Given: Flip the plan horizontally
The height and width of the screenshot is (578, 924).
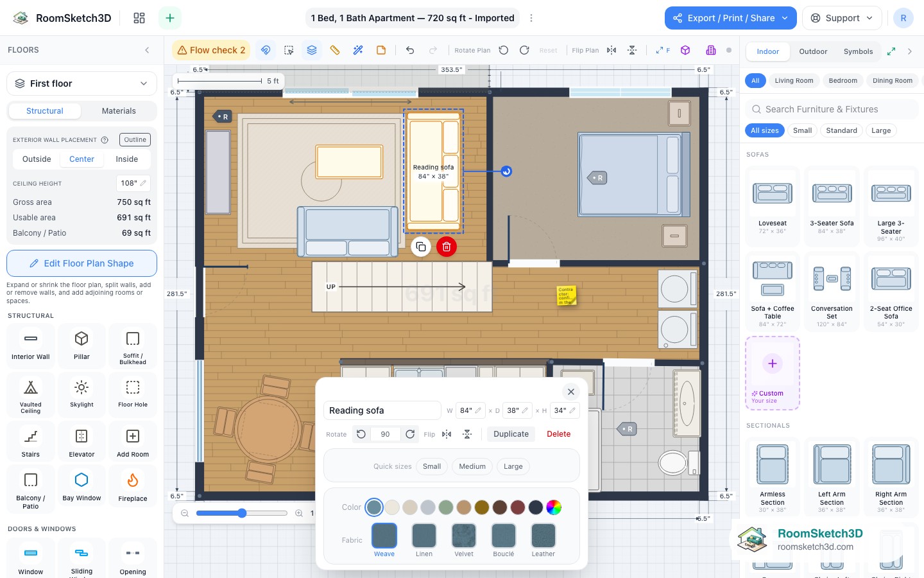Looking at the screenshot, I should [x=612, y=50].
